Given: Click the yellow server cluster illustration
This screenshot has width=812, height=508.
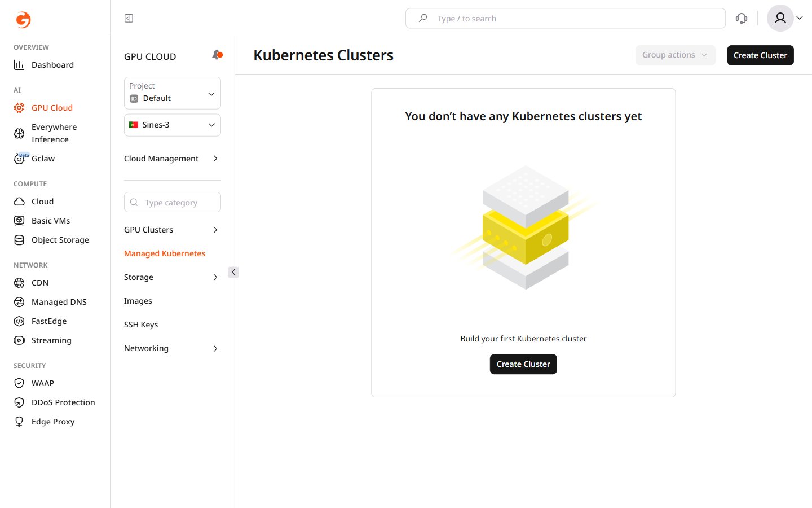Looking at the screenshot, I should (x=526, y=228).
